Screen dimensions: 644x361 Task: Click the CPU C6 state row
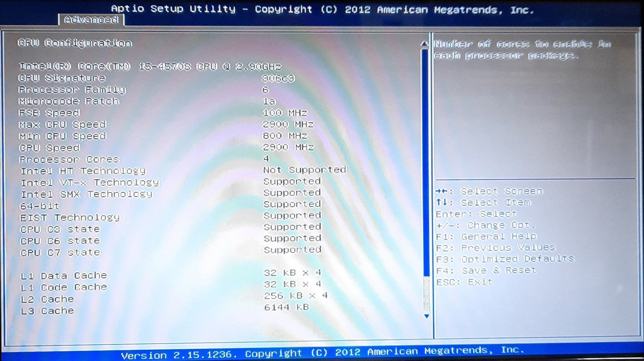tap(60, 241)
